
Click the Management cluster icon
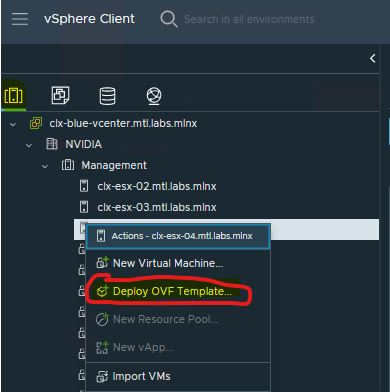[68, 165]
